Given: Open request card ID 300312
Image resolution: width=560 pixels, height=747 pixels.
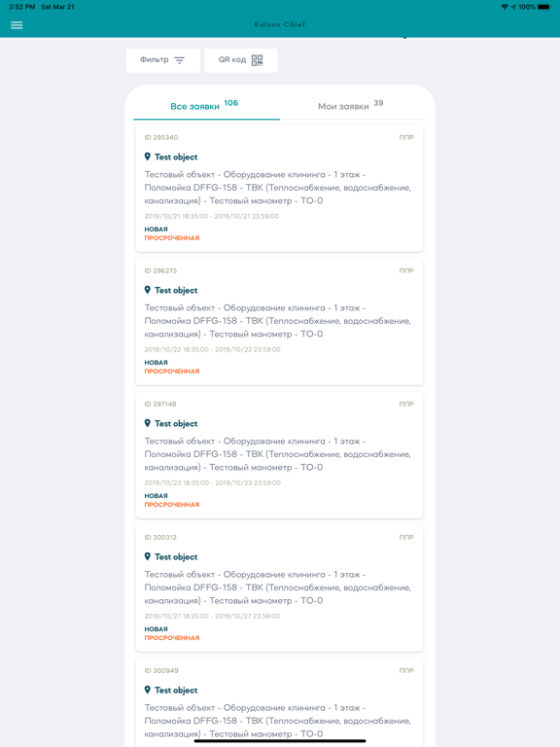Looking at the screenshot, I should [280, 588].
